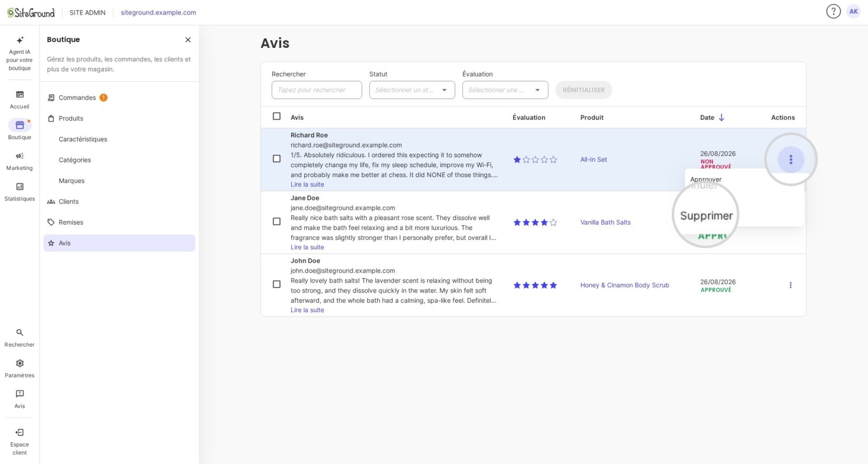This screenshot has height=464, width=868.
Task: Open siteground.example.com site link
Action: (x=158, y=13)
